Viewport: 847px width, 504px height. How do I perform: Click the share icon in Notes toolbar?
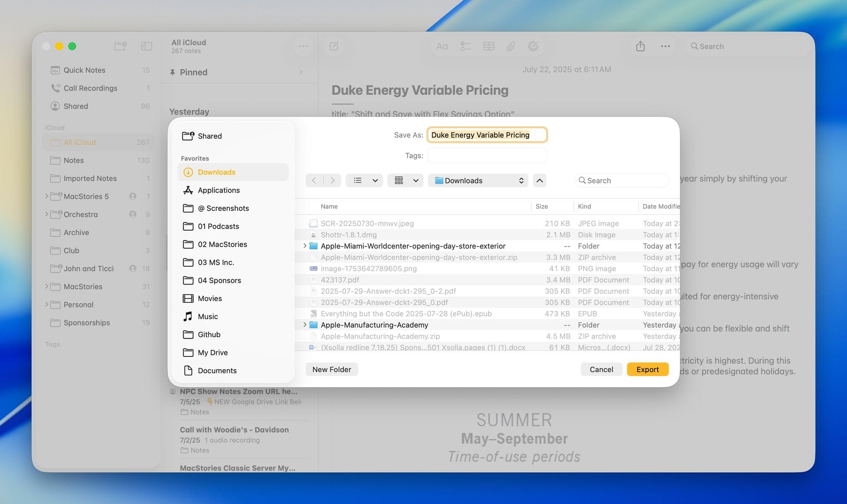pos(640,46)
